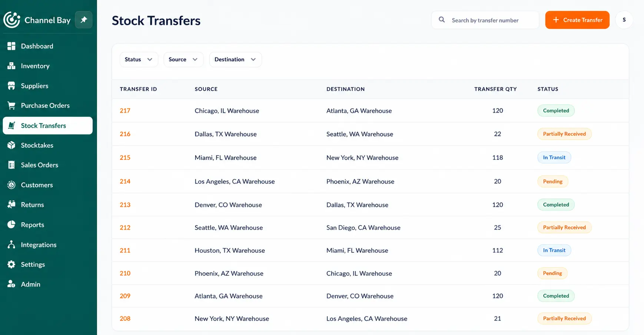
Task: Click quantity 112 in transfer 211
Action: tap(497, 251)
